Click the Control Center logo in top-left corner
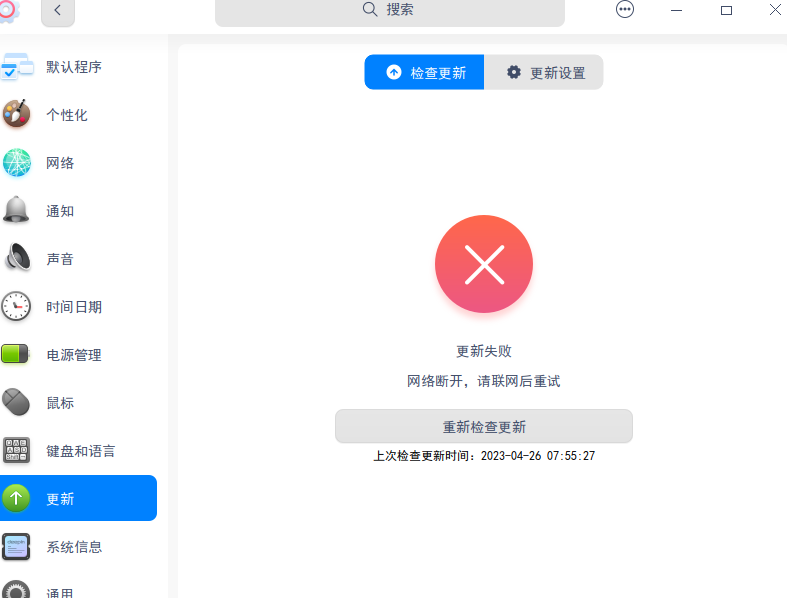787x598 pixels. click(9, 10)
